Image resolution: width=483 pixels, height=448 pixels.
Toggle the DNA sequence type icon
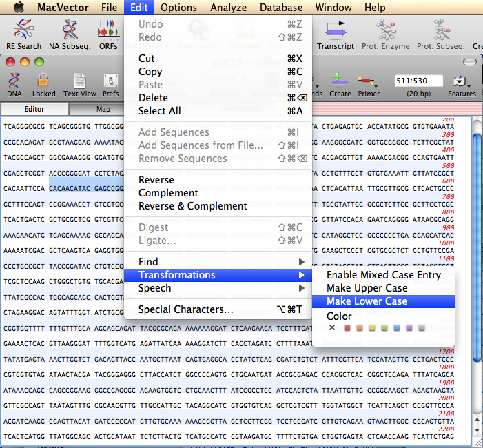click(14, 82)
